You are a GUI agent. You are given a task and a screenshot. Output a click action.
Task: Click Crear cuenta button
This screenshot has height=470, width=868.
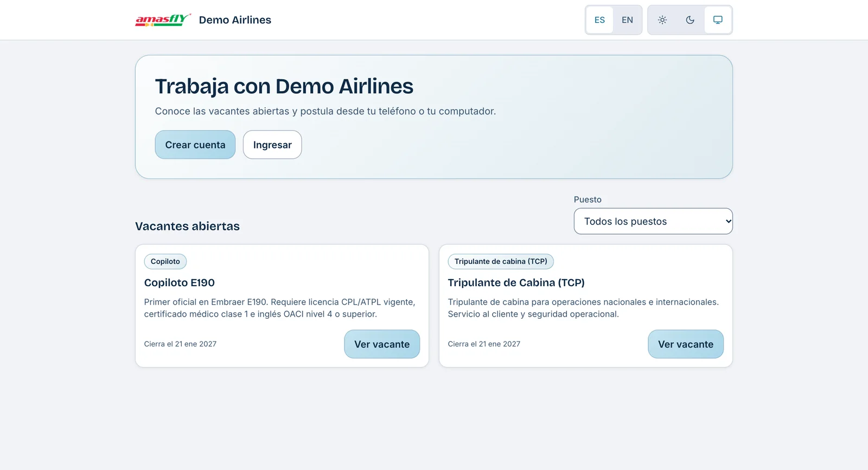coord(195,145)
